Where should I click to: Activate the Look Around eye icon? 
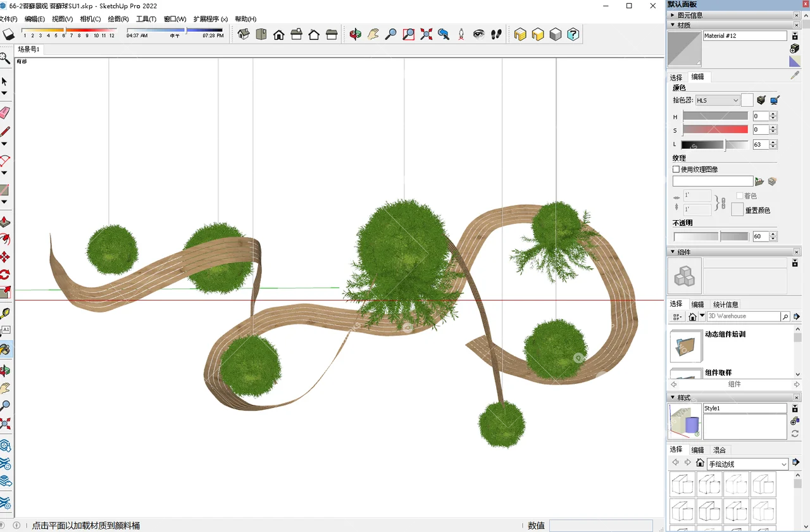point(479,34)
